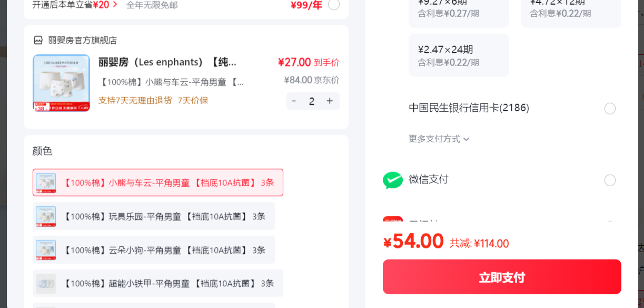Select 玩具乐园-平角男童 color option
644x308 pixels.
[x=154, y=216]
